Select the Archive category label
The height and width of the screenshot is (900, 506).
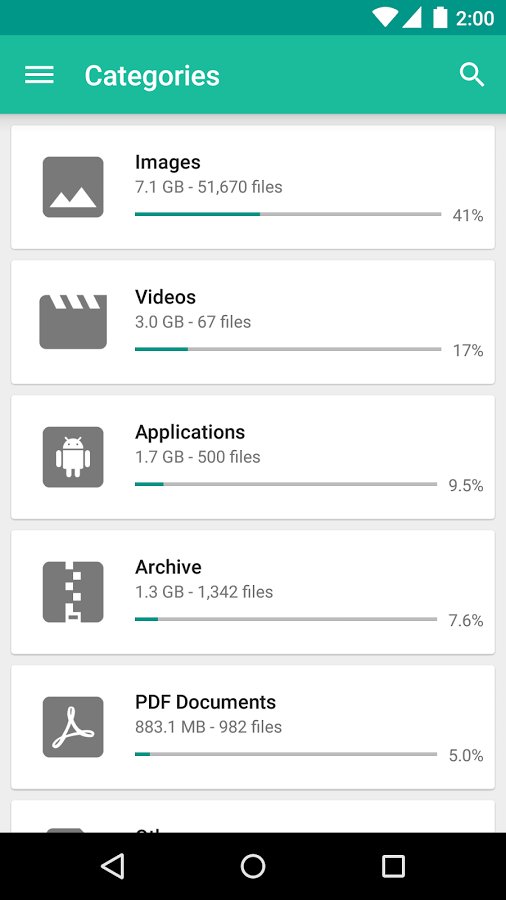168,567
